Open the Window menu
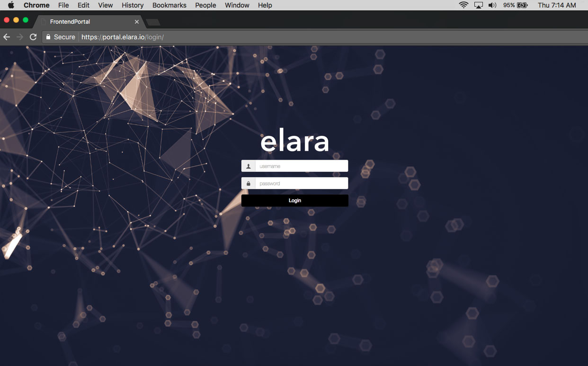Image resolution: width=588 pixels, height=366 pixels. click(237, 5)
